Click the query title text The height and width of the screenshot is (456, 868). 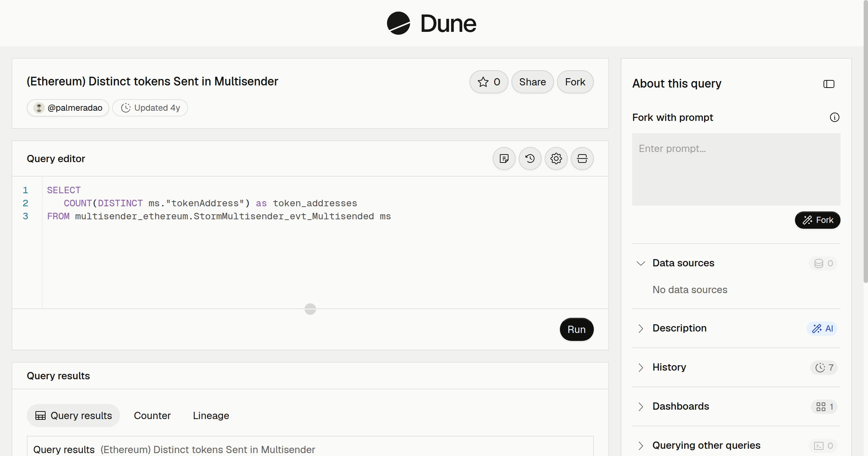coord(152,81)
